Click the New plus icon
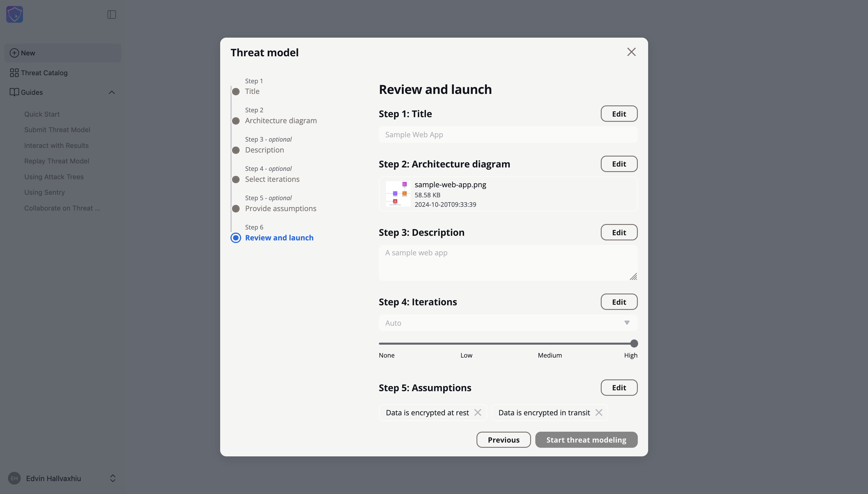 coord(14,53)
